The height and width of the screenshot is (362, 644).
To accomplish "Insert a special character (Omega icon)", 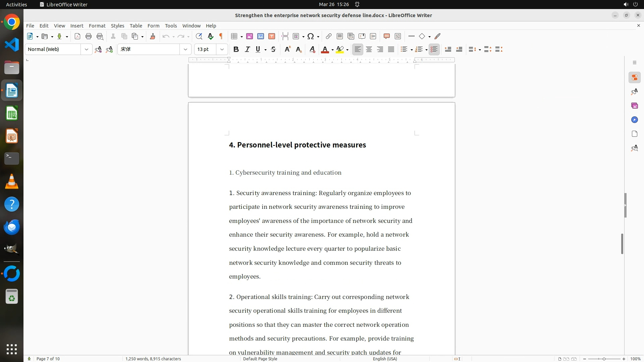I will click(311, 37).
